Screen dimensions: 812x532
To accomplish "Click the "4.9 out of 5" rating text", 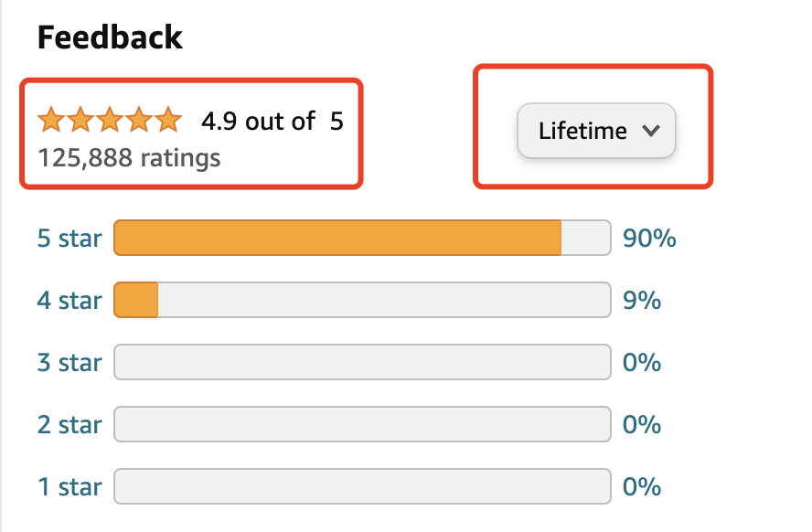I will [272, 121].
